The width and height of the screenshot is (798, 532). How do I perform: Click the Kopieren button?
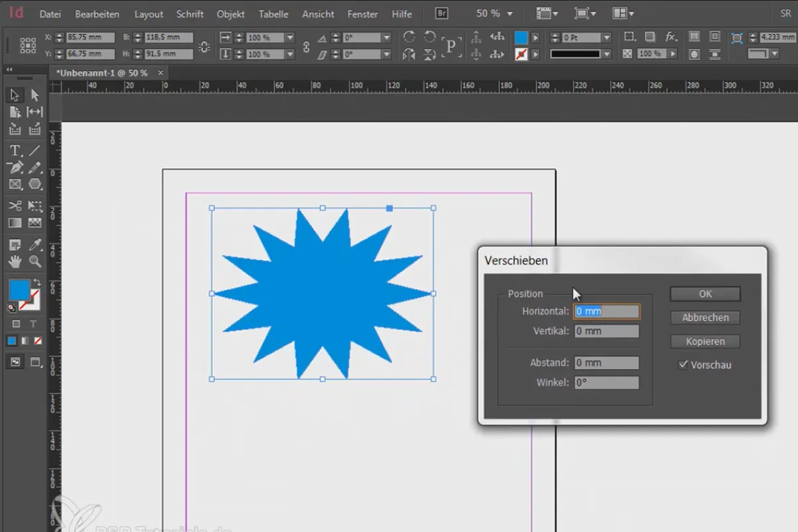click(x=706, y=342)
